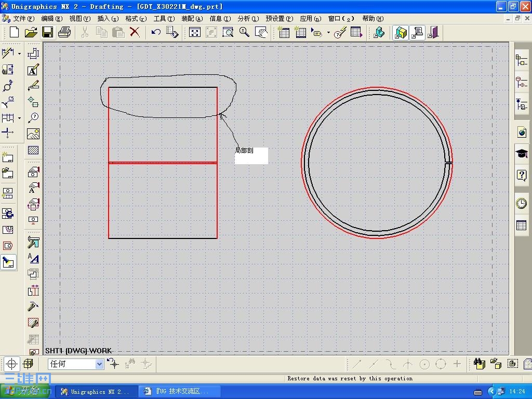Click the Exit door icon in the toolbar

tap(434, 33)
